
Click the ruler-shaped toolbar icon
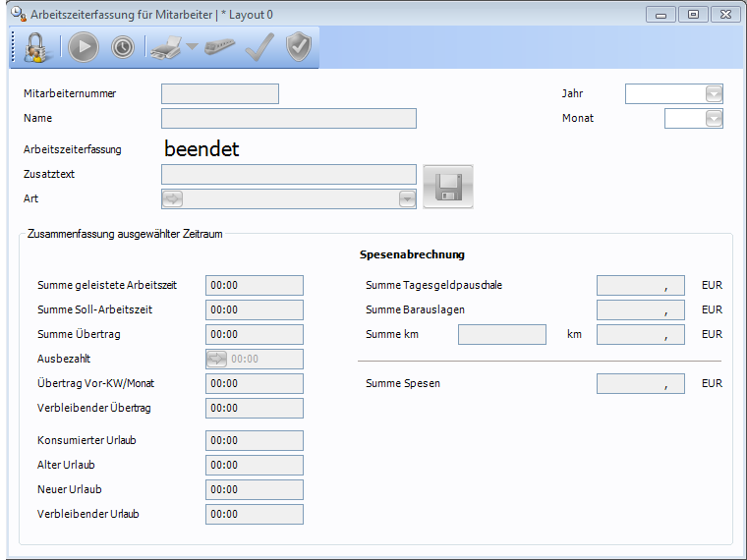point(220,47)
